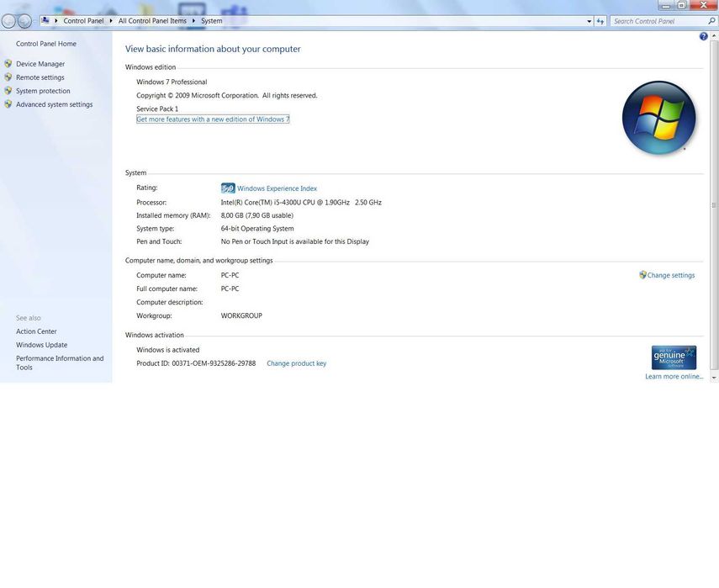The image size is (719, 588).
Task: Click the address bar refresh button
Action: point(600,21)
